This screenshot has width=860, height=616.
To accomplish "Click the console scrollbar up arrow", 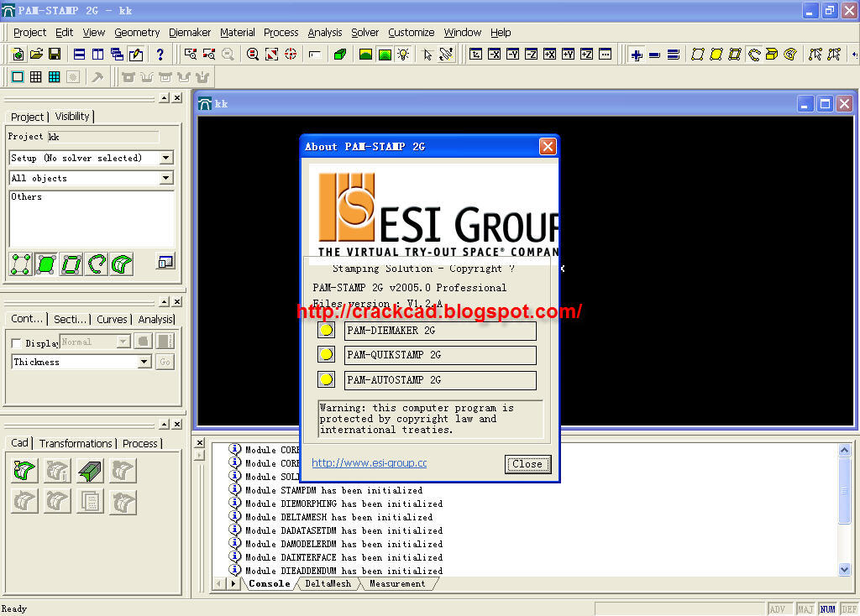I will (845, 450).
